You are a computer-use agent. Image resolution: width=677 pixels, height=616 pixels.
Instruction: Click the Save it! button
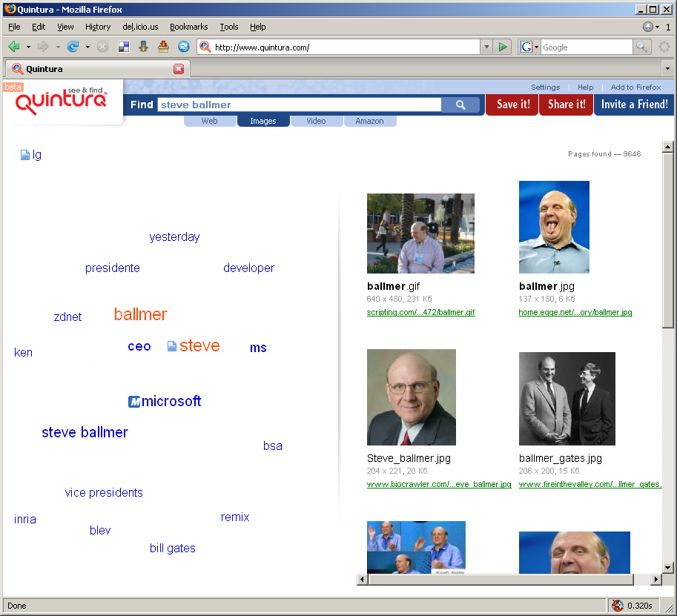coord(512,105)
